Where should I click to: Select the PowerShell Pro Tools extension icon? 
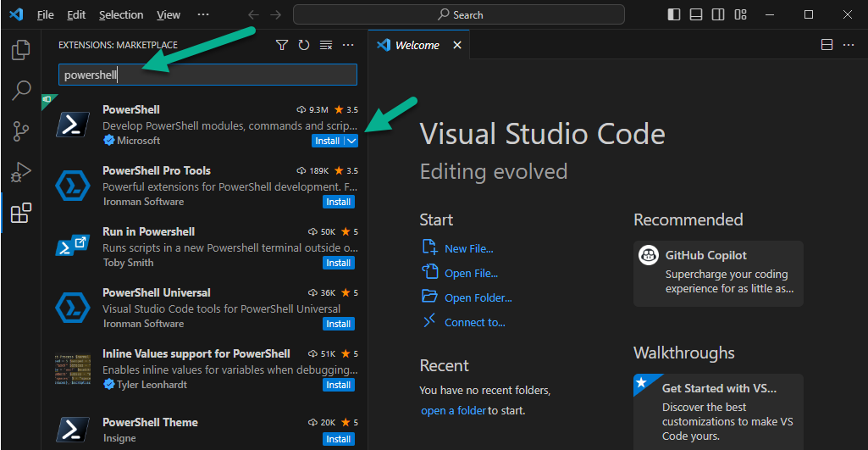point(73,186)
